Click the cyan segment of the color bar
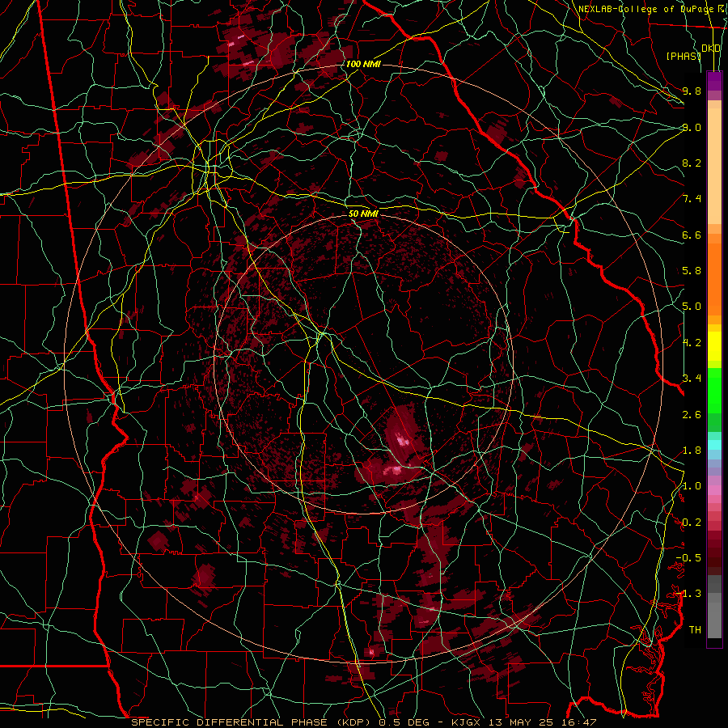The image size is (728, 728). pos(714,445)
